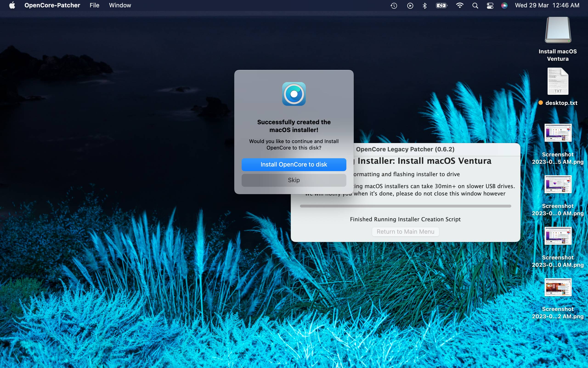This screenshot has width=588, height=368.
Task: Open Control Center icon
Action: pyautogui.click(x=490, y=6)
